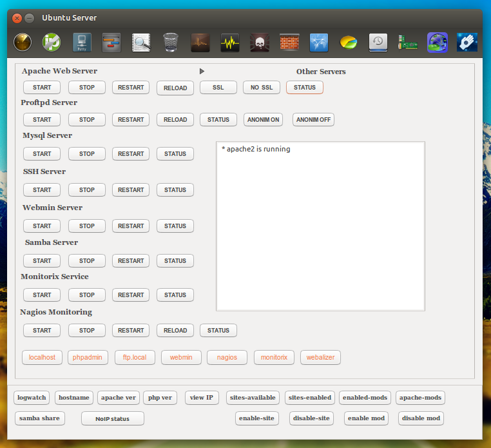The height and width of the screenshot is (448, 491).
Task: Click the backup clock drive icon
Action: pyautogui.click(x=378, y=43)
